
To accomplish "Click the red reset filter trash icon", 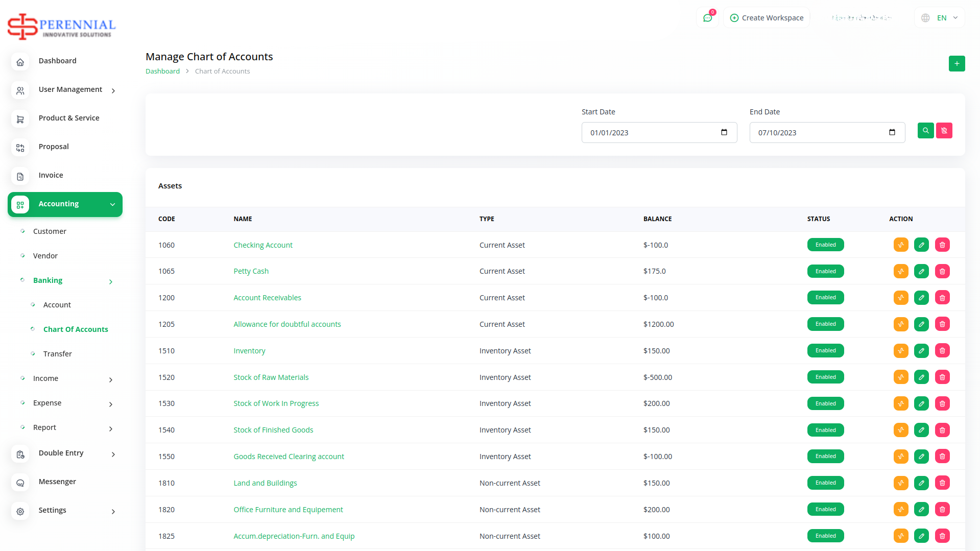I will (944, 131).
